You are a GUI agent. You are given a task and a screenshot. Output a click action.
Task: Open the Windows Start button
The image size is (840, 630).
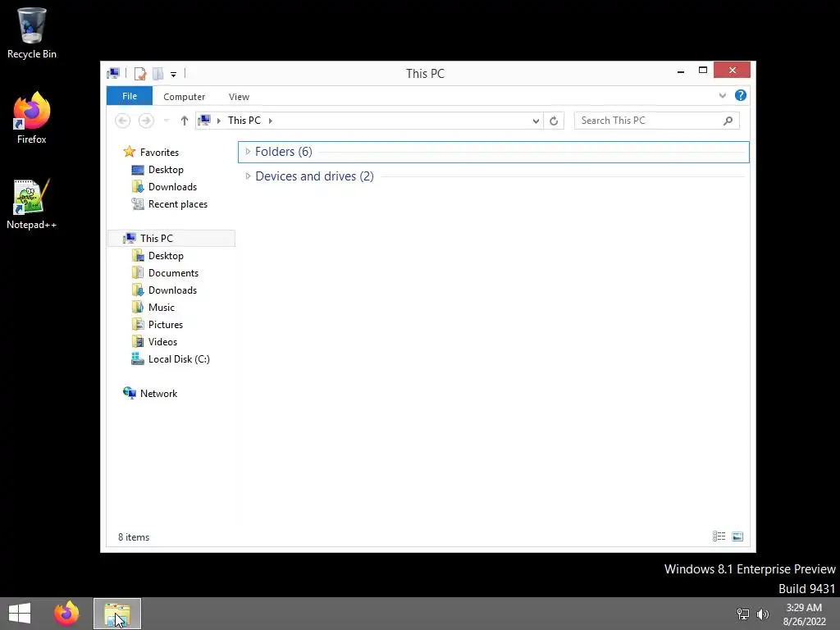(20, 614)
